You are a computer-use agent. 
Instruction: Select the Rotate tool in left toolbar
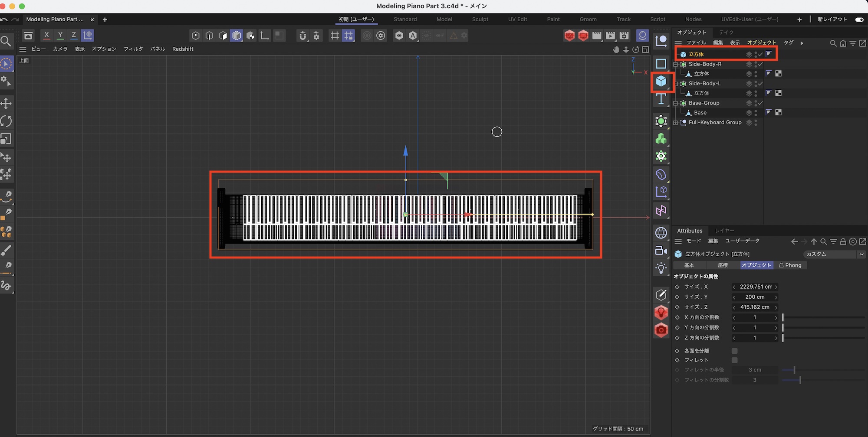tap(7, 121)
